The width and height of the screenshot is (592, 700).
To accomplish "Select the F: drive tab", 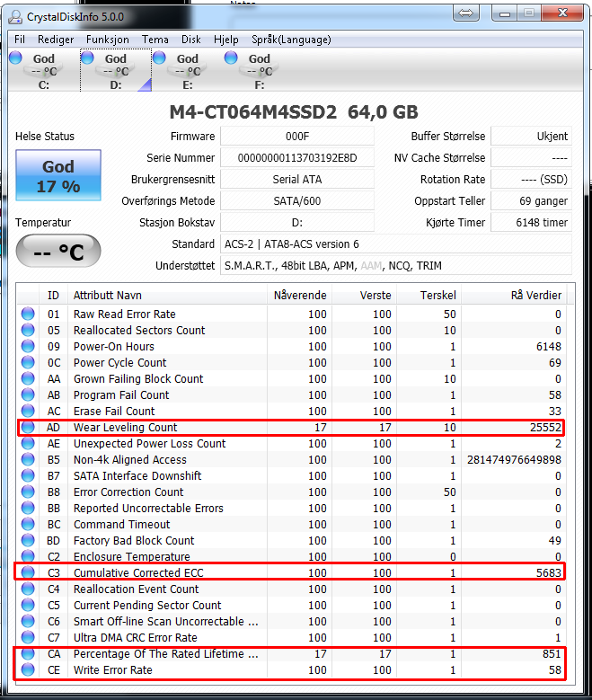I will [260, 71].
